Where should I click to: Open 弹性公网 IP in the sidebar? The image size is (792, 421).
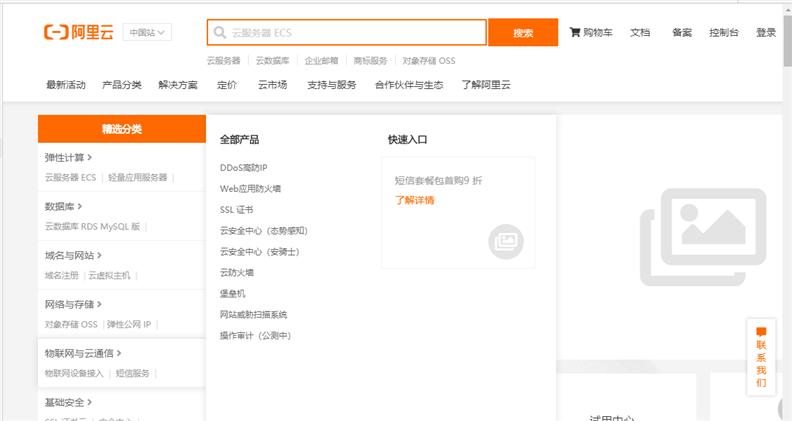[x=129, y=324]
